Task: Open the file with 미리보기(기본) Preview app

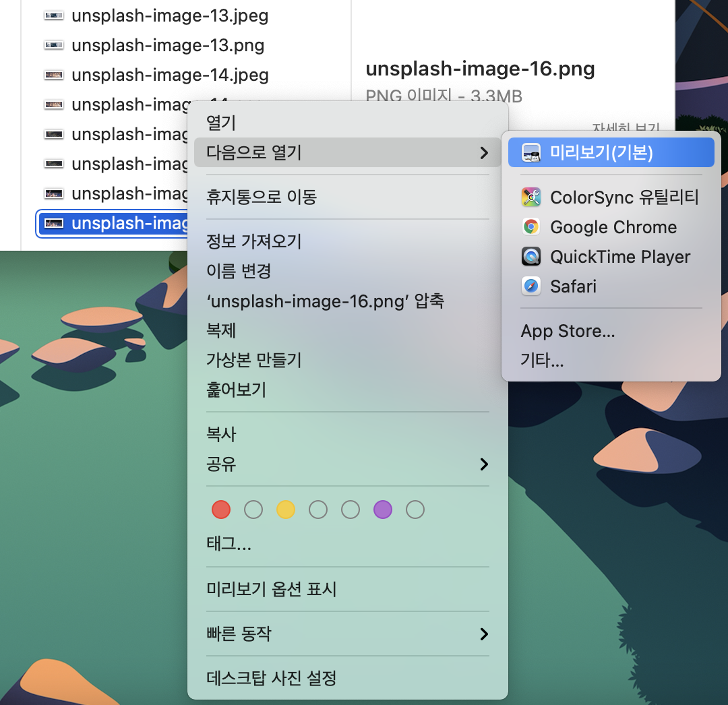Action: click(610, 152)
